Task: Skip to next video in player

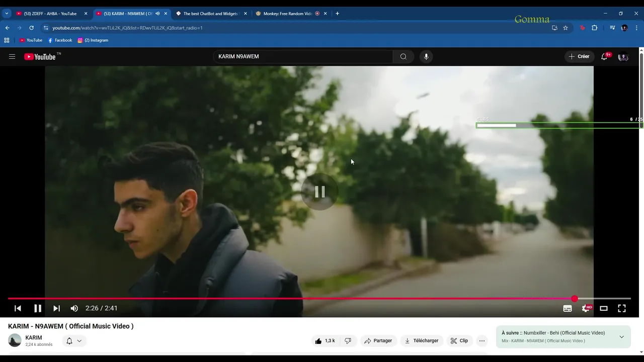Action: click(x=56, y=308)
